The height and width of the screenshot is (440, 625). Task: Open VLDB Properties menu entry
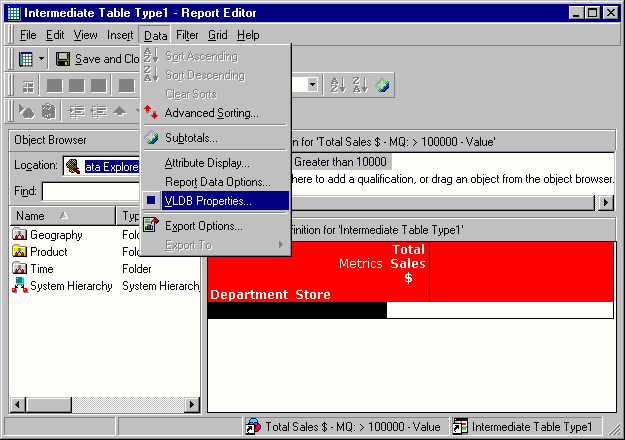pyautogui.click(x=208, y=201)
